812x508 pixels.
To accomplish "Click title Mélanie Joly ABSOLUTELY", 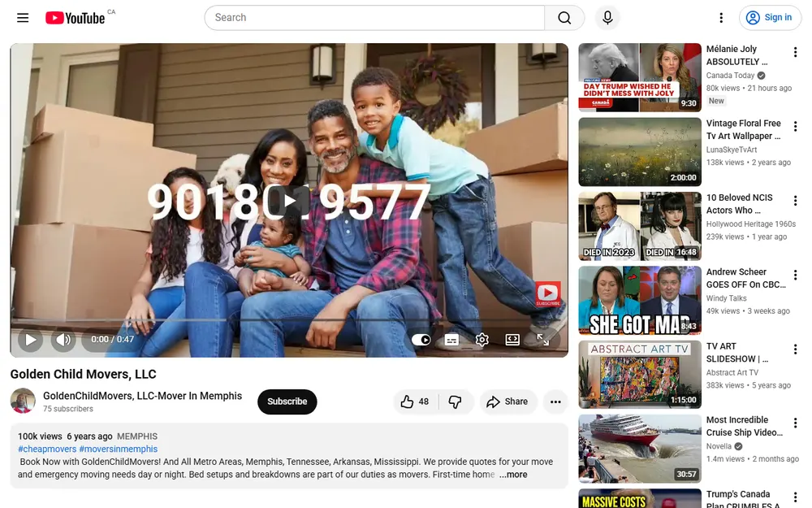I will tap(737, 55).
